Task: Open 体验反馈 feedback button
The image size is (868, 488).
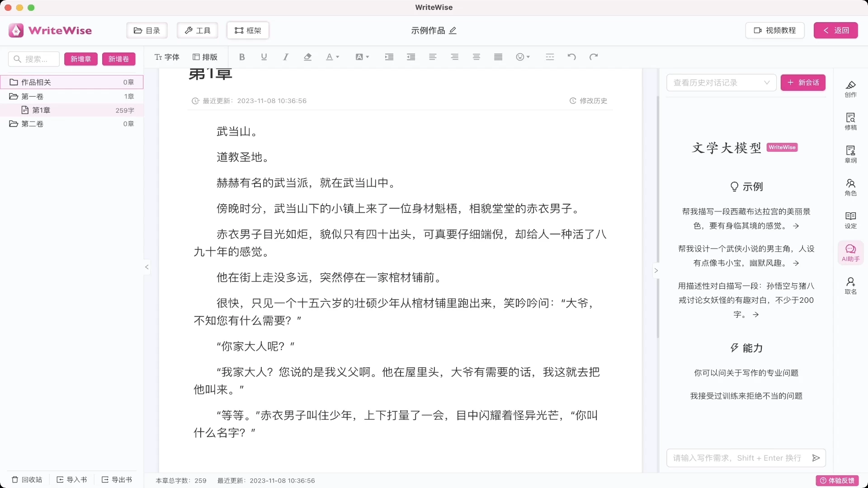Action: pos(837,481)
